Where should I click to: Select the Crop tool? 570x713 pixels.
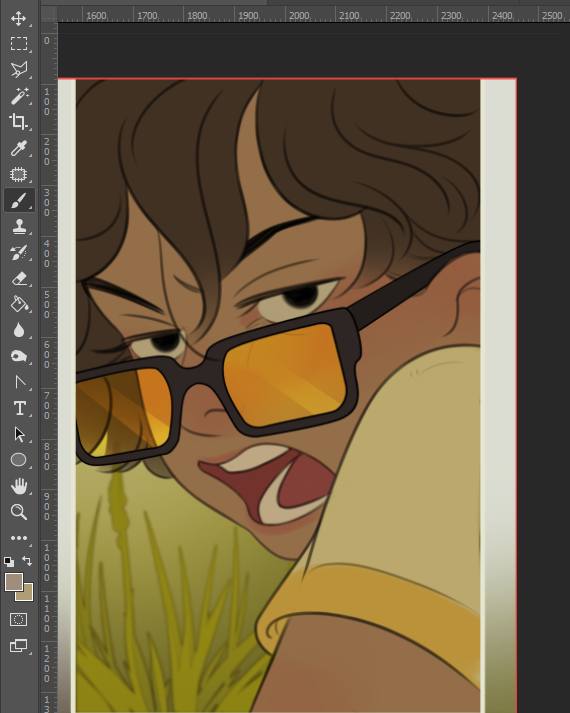coord(19,122)
